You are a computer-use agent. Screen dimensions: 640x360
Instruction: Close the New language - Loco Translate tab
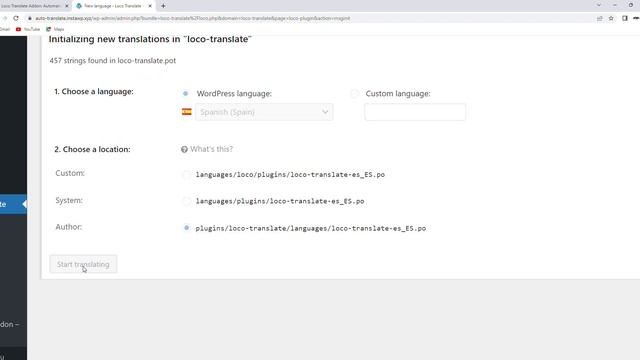(x=150, y=6)
